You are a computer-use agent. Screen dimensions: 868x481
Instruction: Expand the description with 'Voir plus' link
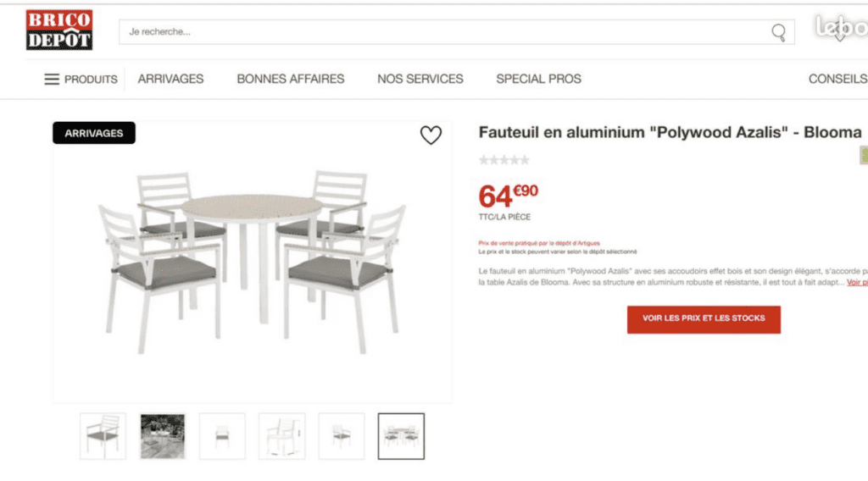(857, 282)
